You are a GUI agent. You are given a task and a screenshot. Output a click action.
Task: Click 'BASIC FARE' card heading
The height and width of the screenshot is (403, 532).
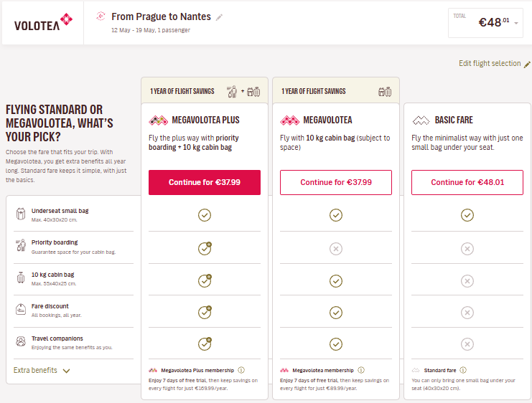pyautogui.click(x=454, y=120)
